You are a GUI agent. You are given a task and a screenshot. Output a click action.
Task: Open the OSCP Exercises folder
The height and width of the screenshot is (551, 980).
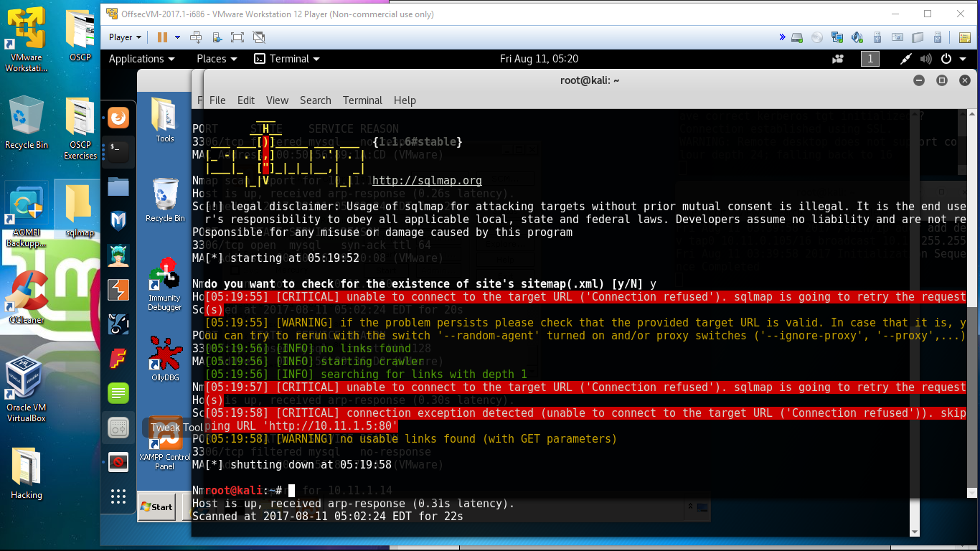80,129
